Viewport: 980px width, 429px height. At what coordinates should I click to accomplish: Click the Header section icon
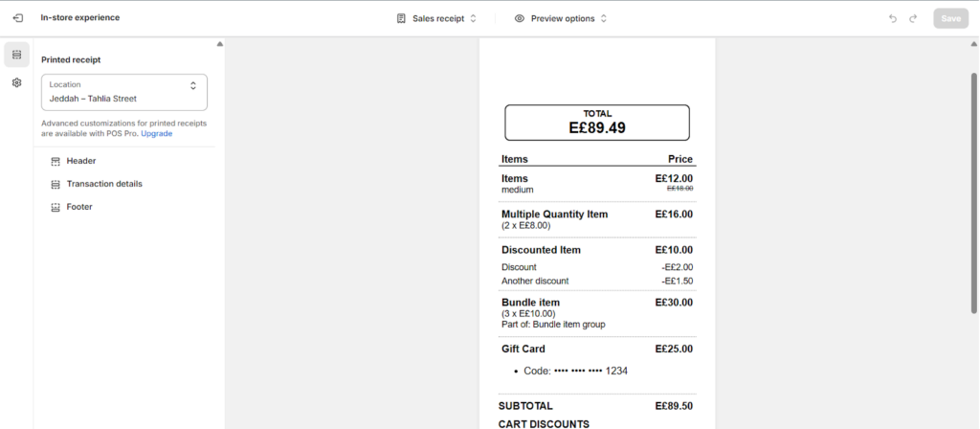56,161
